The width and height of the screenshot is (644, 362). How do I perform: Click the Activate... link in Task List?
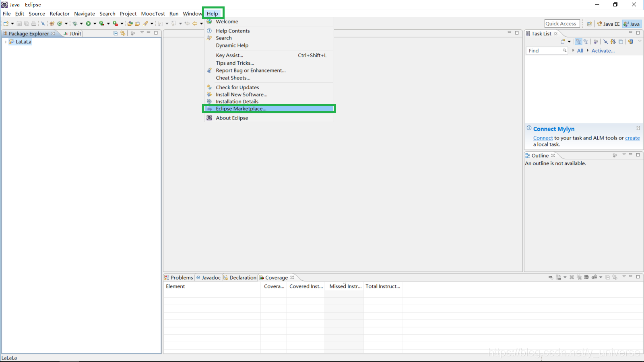tap(603, 51)
